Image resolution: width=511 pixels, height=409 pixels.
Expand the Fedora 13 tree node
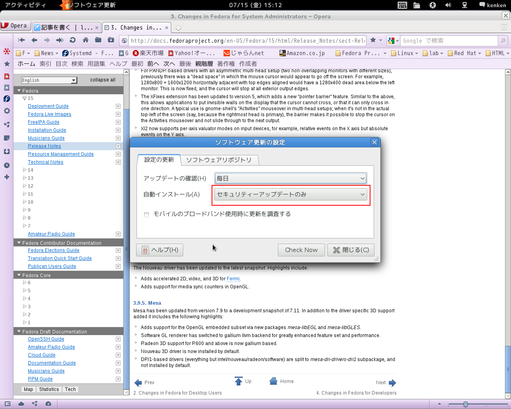(x=24, y=178)
